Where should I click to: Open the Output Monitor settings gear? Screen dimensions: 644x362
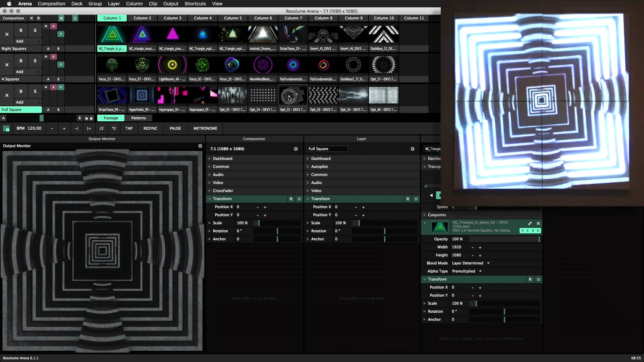point(200,146)
